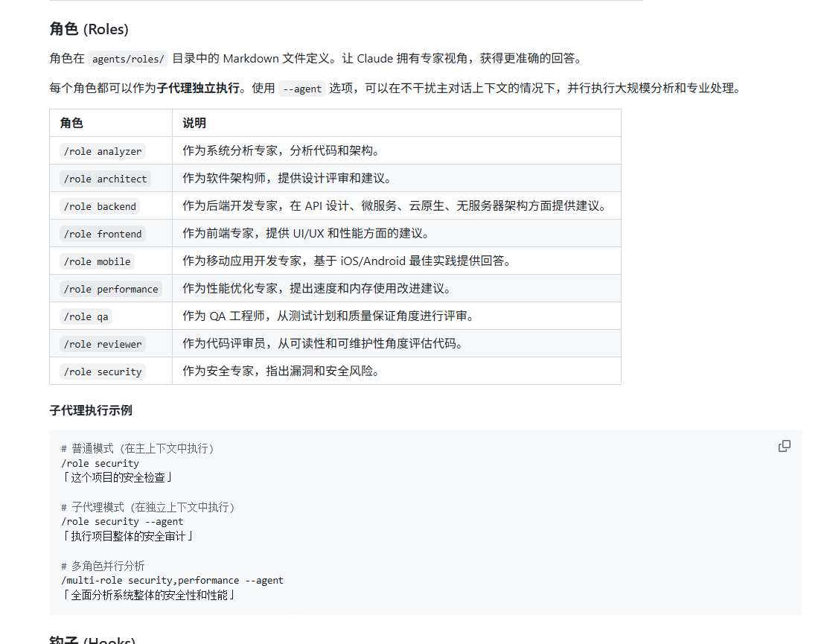Select the /role qa table cell
This screenshot has height=644, width=827.
[86, 316]
